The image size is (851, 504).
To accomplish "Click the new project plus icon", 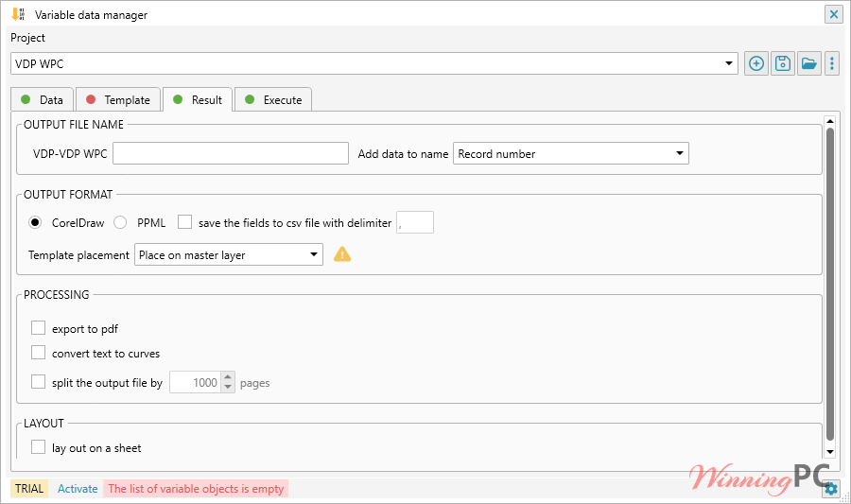I will [756, 63].
